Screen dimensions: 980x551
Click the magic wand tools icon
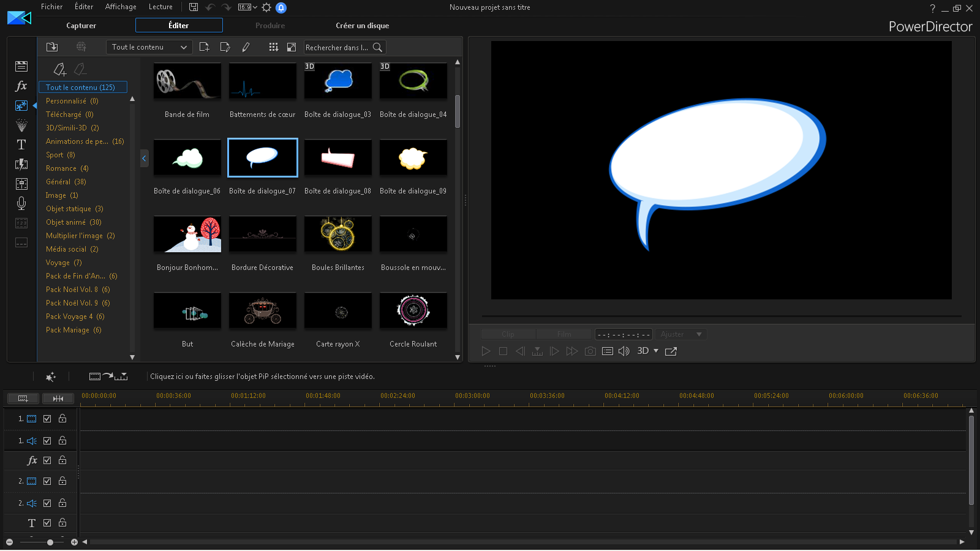[x=51, y=377]
